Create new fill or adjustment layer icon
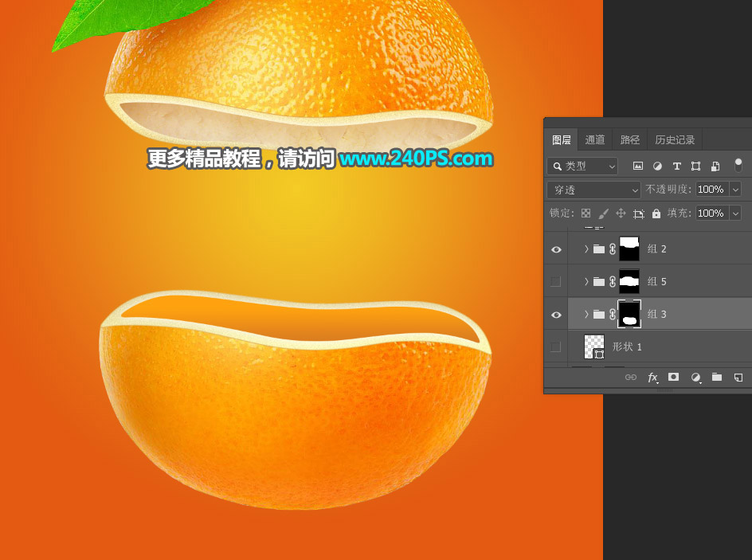Viewport: 752px width, 560px height. (x=695, y=378)
